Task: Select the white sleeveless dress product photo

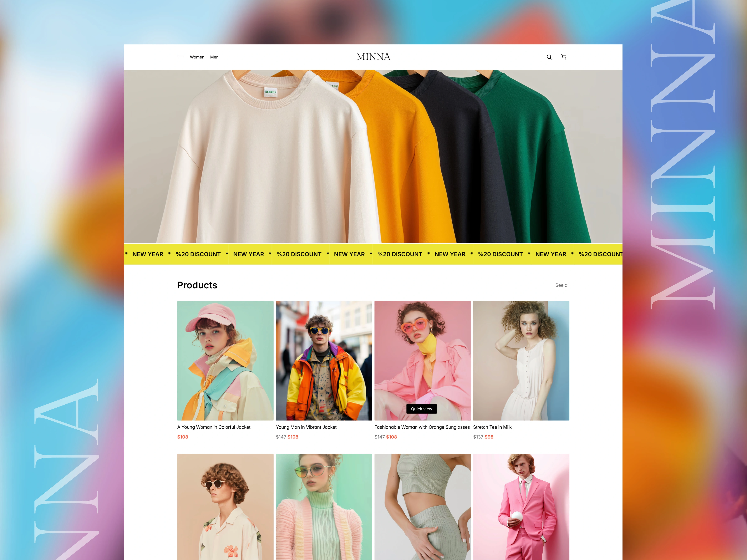Action: tap(521, 361)
